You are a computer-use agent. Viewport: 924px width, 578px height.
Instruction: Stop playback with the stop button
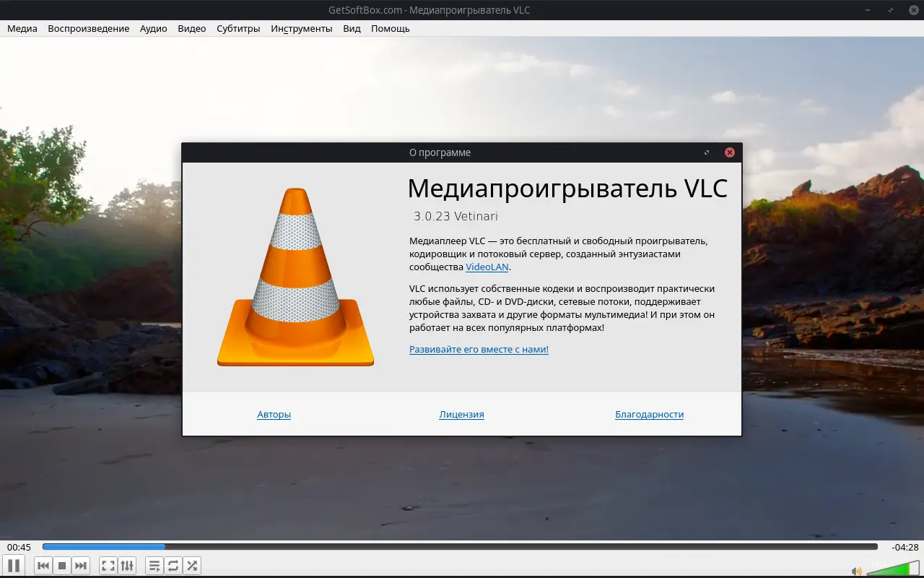62,566
